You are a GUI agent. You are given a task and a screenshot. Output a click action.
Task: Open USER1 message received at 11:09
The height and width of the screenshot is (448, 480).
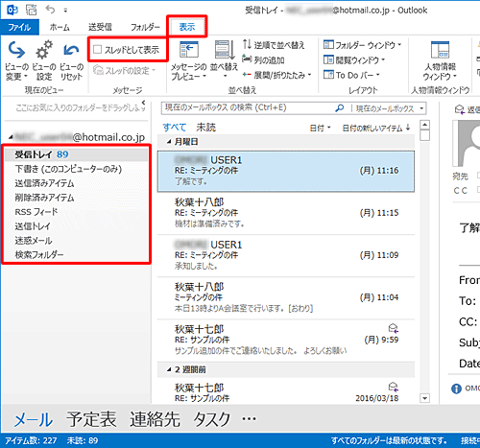pyautogui.click(x=286, y=256)
